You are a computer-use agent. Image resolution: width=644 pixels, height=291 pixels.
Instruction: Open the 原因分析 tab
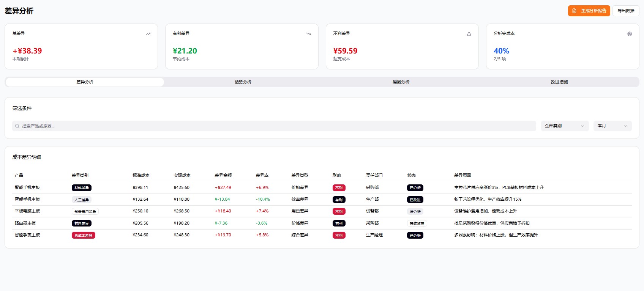point(401,82)
